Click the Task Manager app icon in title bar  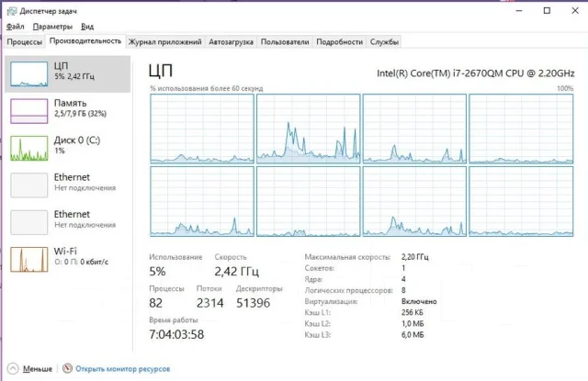click(x=12, y=11)
